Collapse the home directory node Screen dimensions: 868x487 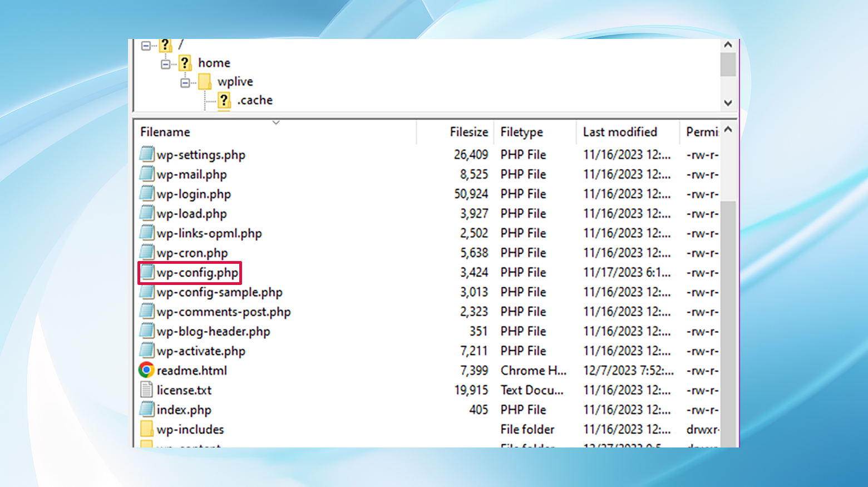(x=165, y=63)
